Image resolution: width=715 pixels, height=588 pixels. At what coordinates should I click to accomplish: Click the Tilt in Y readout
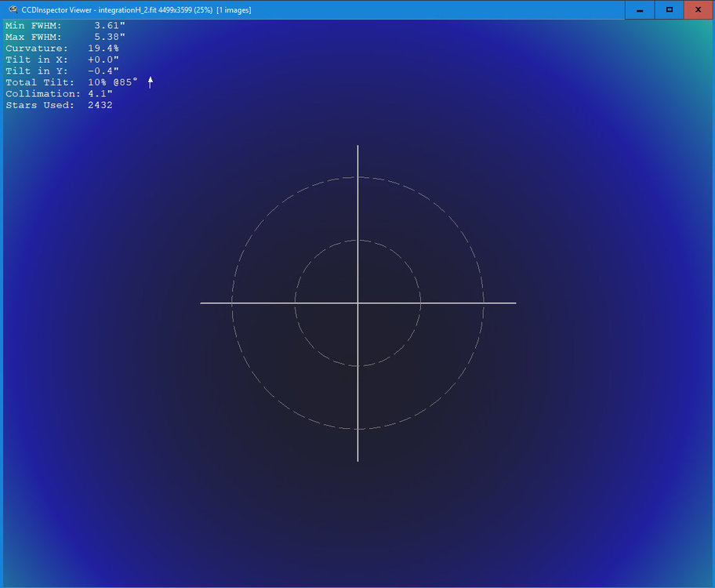(102, 71)
